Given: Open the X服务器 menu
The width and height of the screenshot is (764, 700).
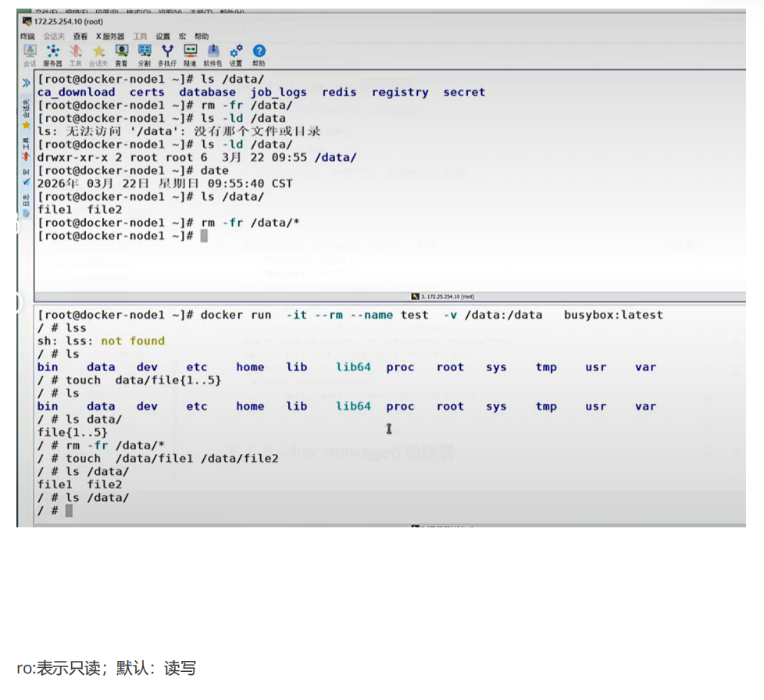Looking at the screenshot, I should click(110, 37).
